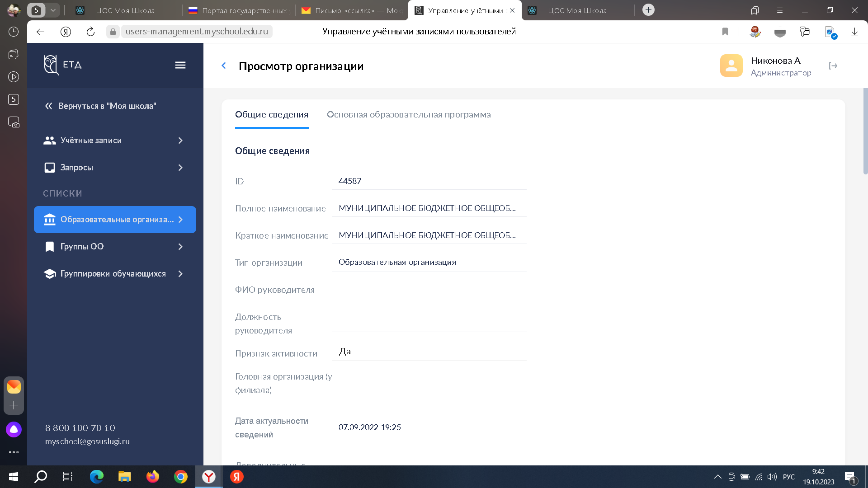Click the blue back arrow near title

coord(224,66)
